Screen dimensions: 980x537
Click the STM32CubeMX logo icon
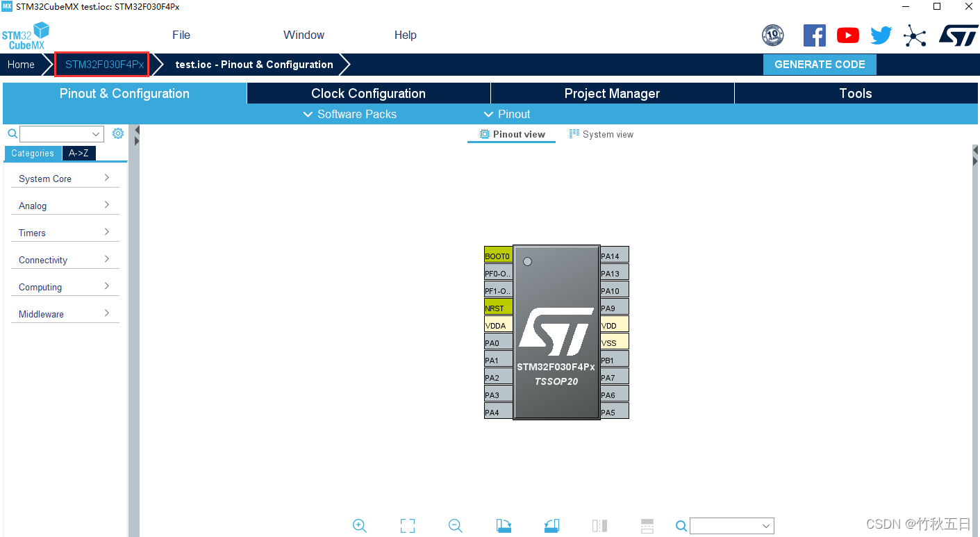pos(26,35)
